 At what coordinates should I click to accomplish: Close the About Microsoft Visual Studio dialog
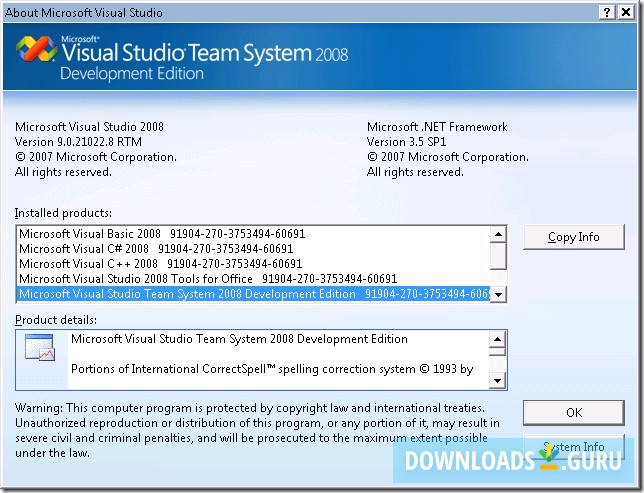point(626,12)
